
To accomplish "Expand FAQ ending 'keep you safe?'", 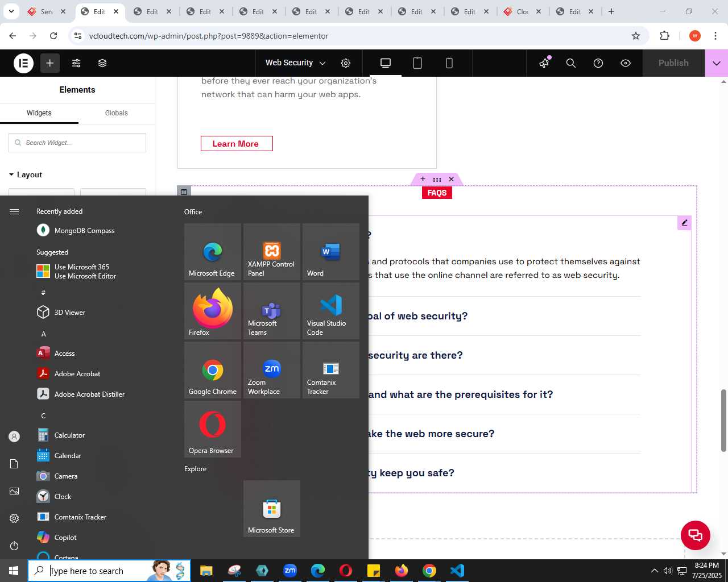I will (x=412, y=473).
